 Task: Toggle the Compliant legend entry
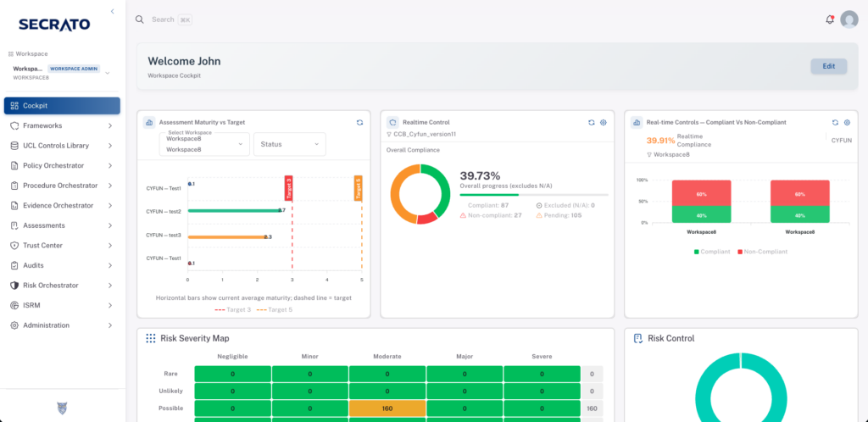coord(712,251)
